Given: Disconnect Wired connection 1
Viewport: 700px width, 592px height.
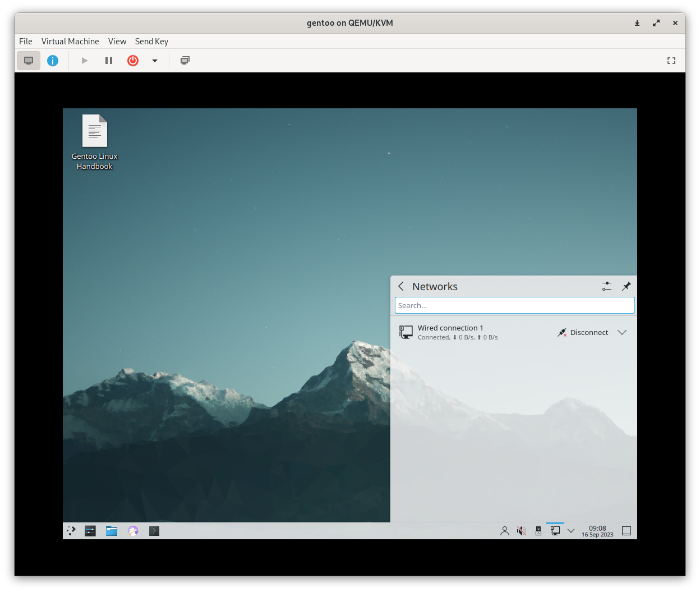Looking at the screenshot, I should point(583,332).
